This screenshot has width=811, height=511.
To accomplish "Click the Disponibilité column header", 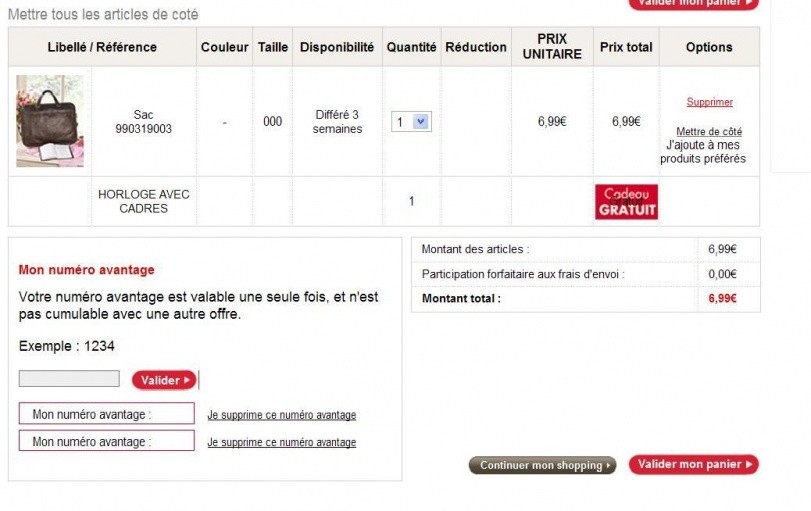I will click(x=337, y=47).
